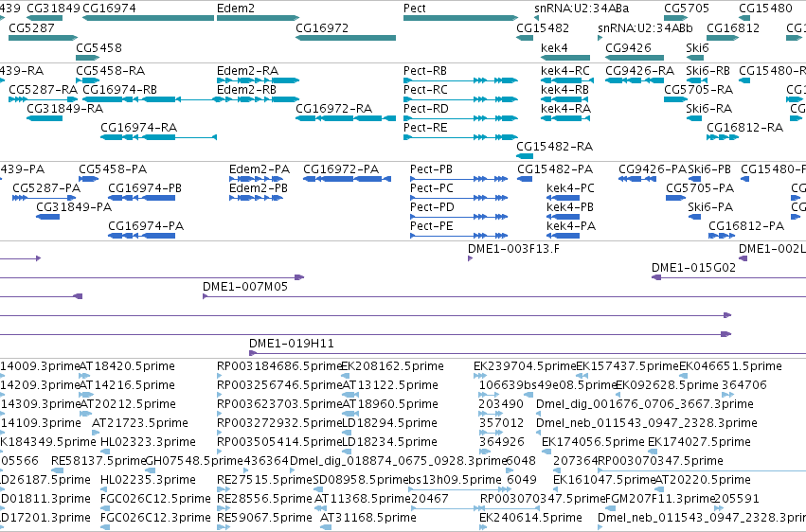Select EST label Dmel_dig_001676_0706_3667.3prime
This screenshot has height=532, width=806.
tap(645, 403)
